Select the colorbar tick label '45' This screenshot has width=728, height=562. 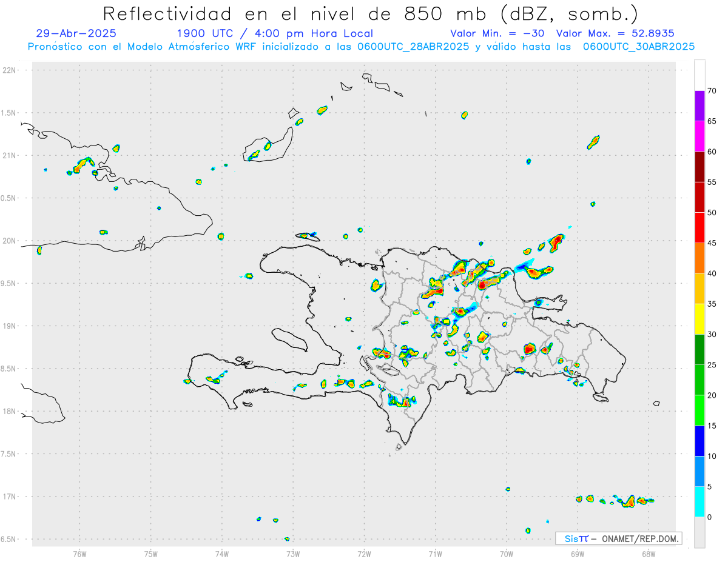pyautogui.click(x=712, y=243)
